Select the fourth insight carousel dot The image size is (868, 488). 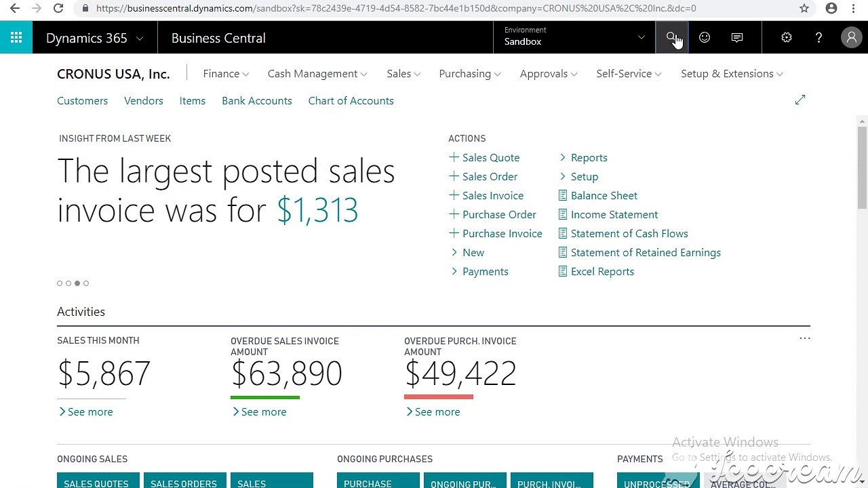86,283
